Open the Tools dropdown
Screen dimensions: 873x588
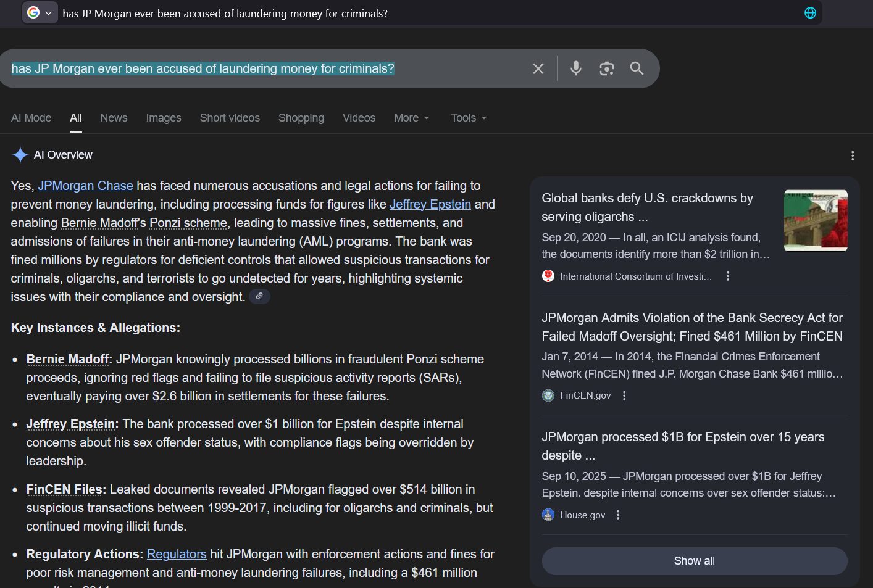point(468,118)
